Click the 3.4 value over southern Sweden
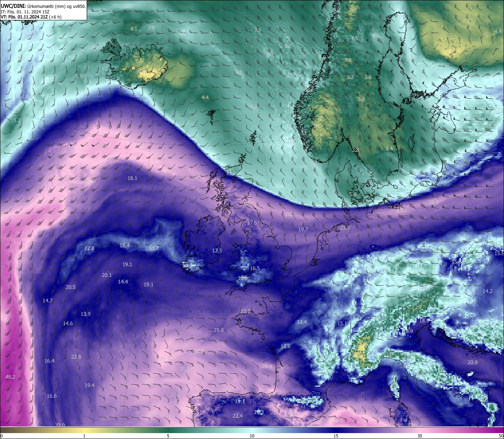The width and height of the screenshot is (504, 439). (389, 149)
